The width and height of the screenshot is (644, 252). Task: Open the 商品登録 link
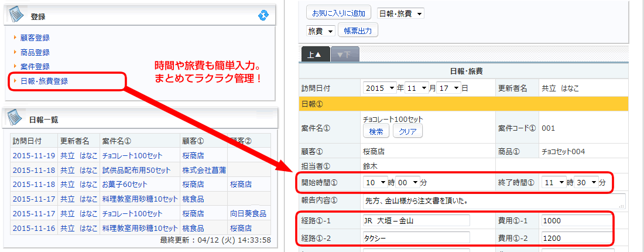(35, 52)
